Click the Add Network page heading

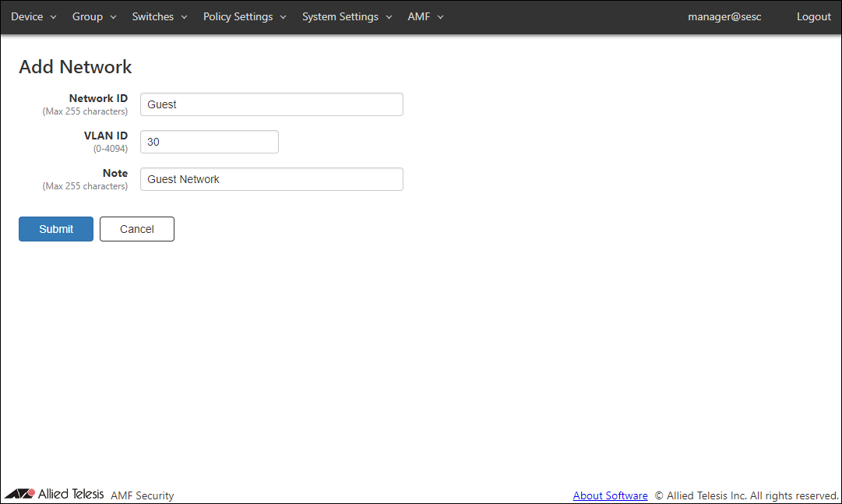76,67
